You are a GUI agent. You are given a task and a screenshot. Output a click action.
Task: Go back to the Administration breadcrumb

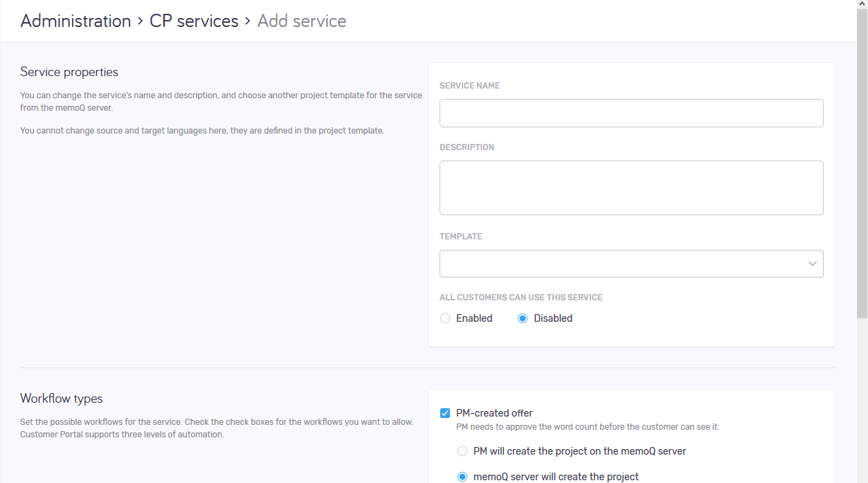tap(75, 21)
